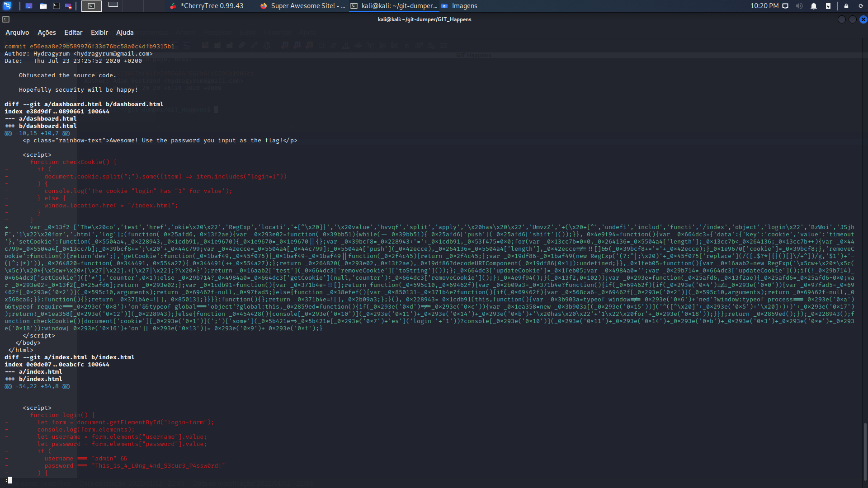Switch to second workspace in pager
The width and height of the screenshot is (868, 488).
click(113, 5)
